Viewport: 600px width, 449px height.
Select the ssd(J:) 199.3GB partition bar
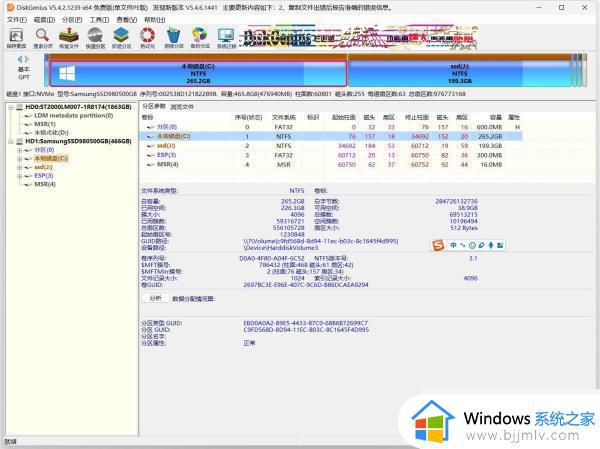(460, 73)
